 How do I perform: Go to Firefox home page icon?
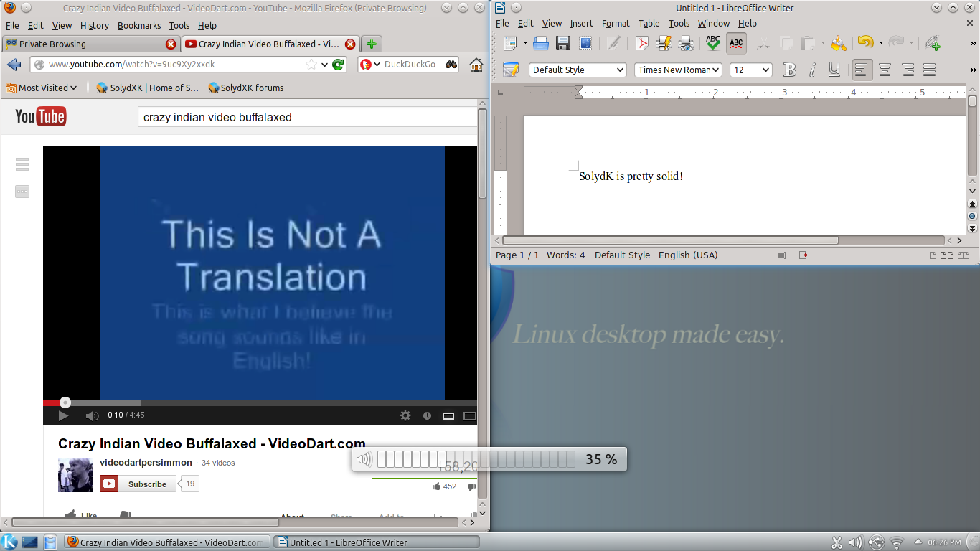476,65
